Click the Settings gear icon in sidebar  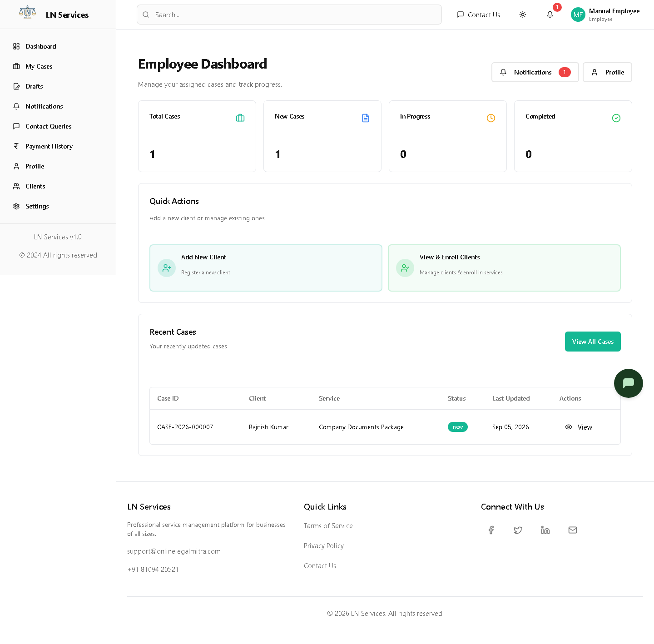(x=16, y=206)
